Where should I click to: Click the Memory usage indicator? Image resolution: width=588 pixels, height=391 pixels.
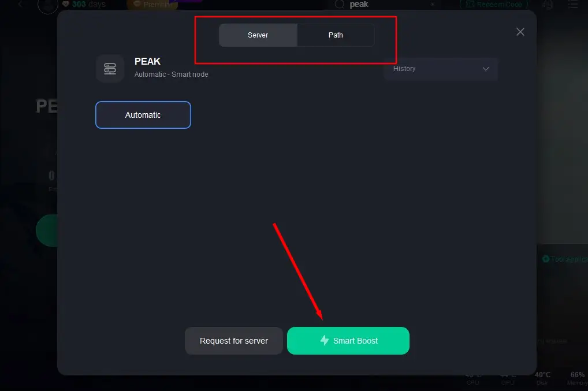pos(578,378)
